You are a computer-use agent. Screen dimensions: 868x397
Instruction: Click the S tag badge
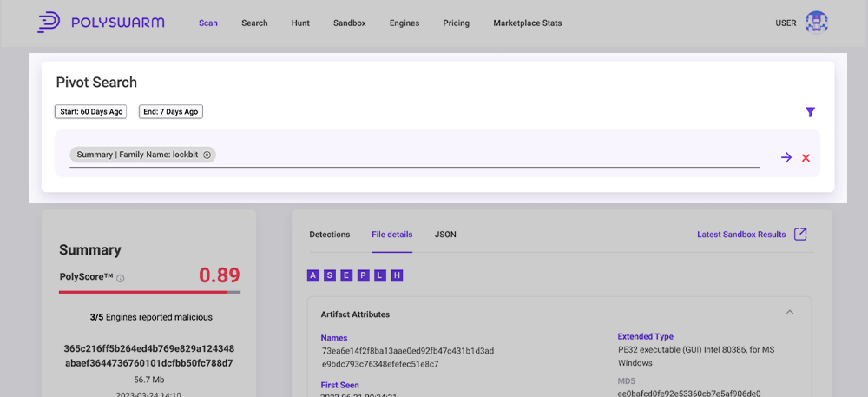click(x=329, y=275)
